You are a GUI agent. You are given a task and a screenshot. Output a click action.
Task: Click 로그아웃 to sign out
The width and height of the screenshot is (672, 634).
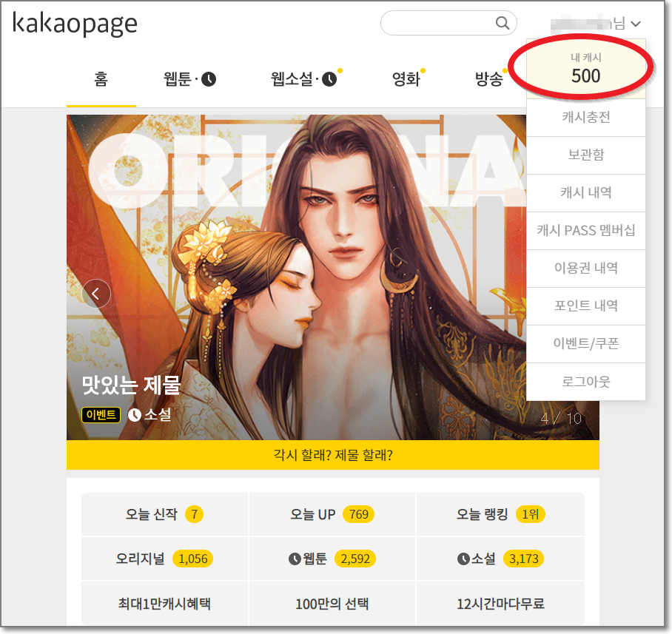(586, 381)
